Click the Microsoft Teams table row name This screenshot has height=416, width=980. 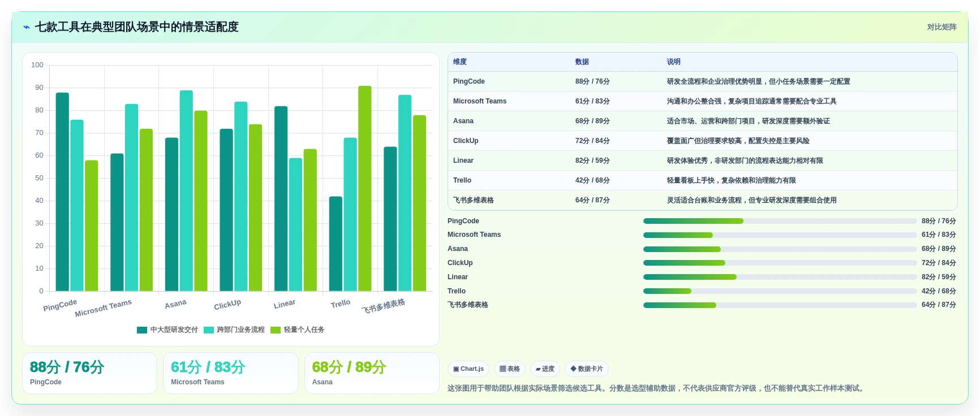pos(480,101)
